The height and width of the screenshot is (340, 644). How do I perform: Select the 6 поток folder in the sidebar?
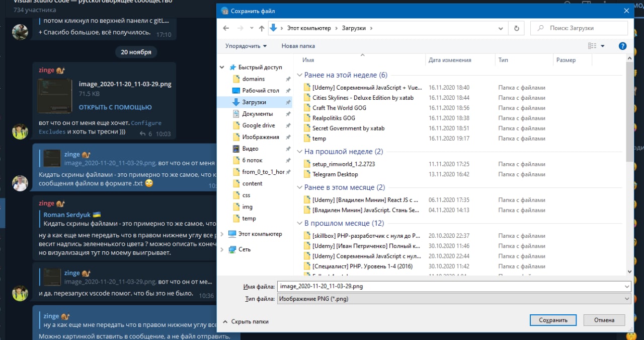[252, 160]
